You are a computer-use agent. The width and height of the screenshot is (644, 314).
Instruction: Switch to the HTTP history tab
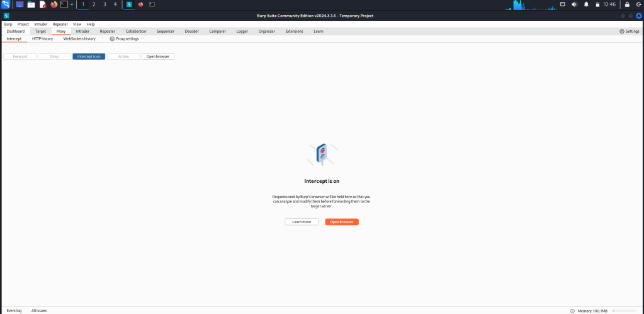pos(42,38)
